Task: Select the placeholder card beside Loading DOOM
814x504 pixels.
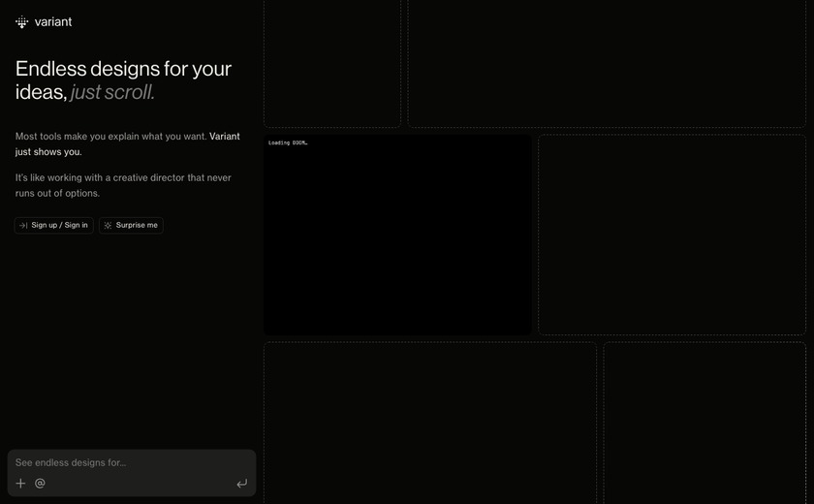Action: [673, 235]
